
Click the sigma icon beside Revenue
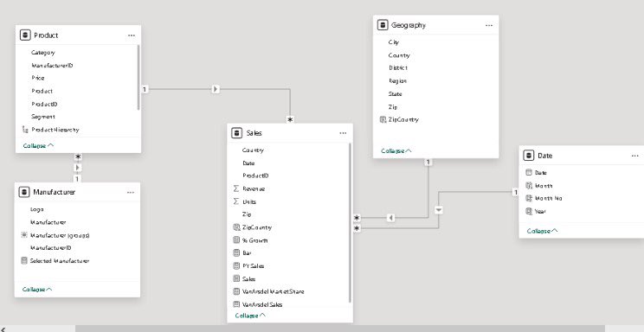point(236,188)
